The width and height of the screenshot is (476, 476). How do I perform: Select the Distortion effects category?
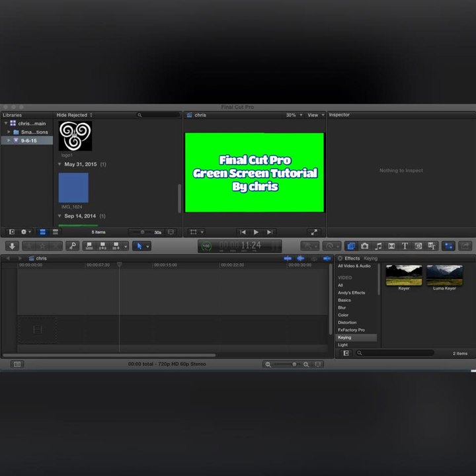347,323
